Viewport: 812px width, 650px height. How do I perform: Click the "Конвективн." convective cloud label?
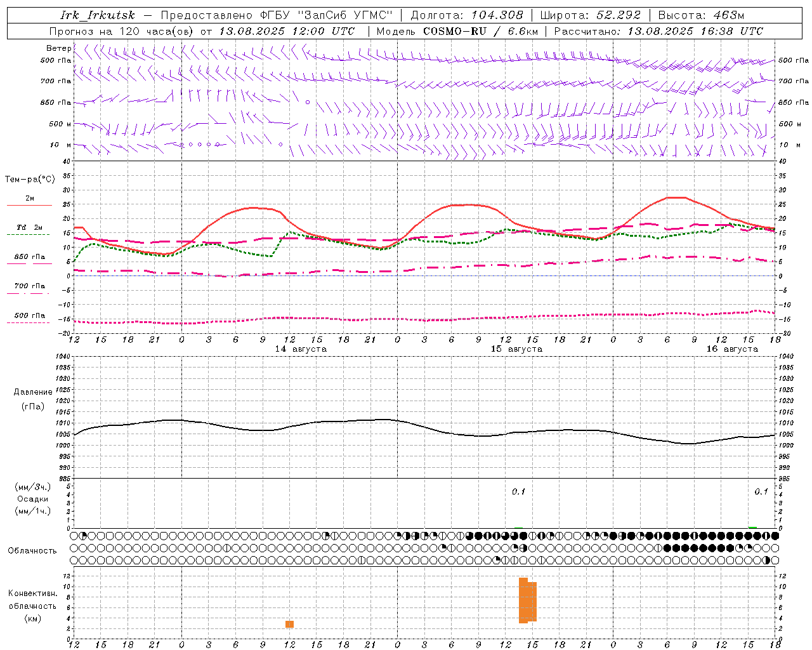[32, 594]
